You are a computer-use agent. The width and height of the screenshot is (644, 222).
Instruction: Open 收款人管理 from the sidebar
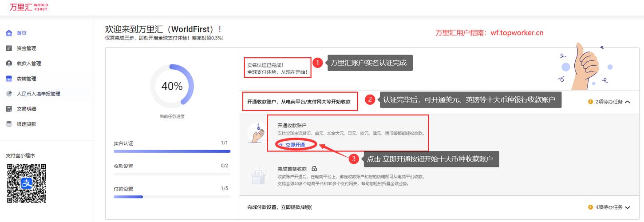click(x=29, y=63)
